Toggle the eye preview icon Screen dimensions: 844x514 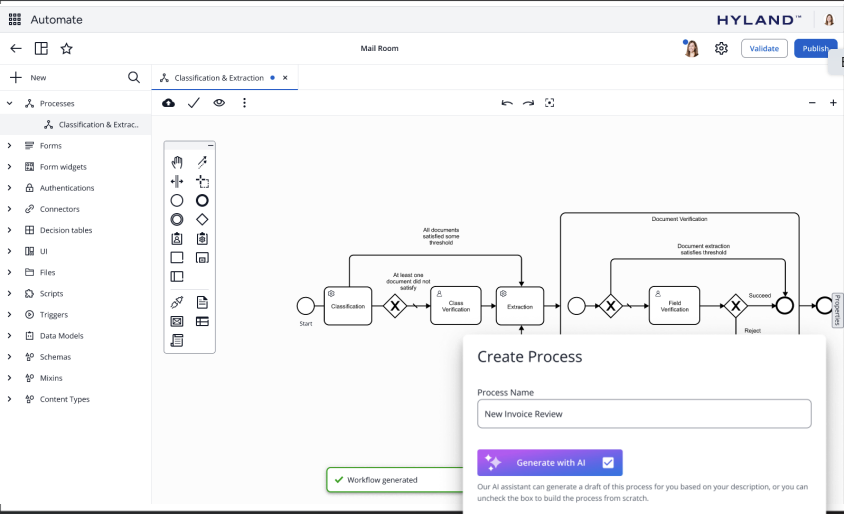(219, 103)
